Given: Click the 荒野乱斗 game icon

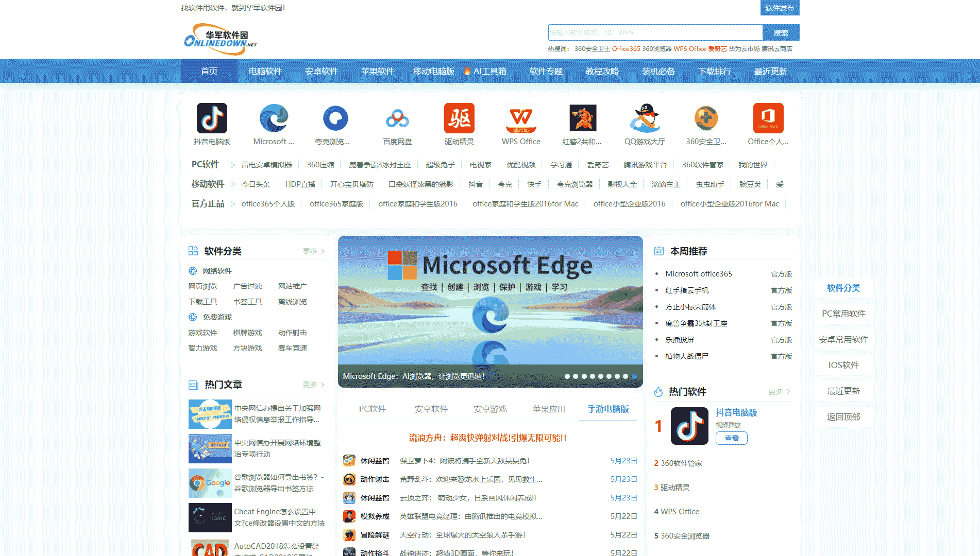Looking at the screenshot, I should point(349,479).
